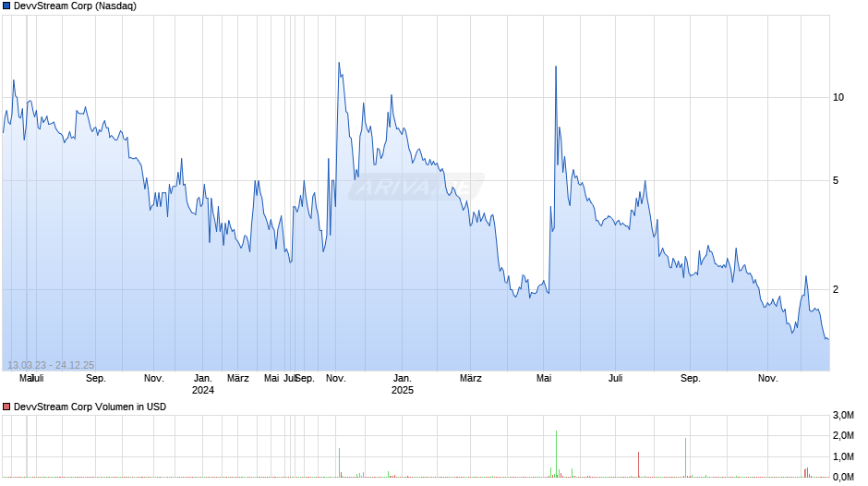Click the green volume bar near September 2025
The height and width of the screenshot is (486, 868).
point(685,457)
